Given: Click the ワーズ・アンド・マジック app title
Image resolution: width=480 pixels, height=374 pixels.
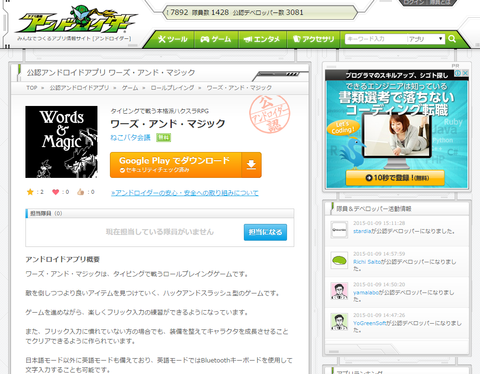Looking at the screenshot, I should 168,124.
